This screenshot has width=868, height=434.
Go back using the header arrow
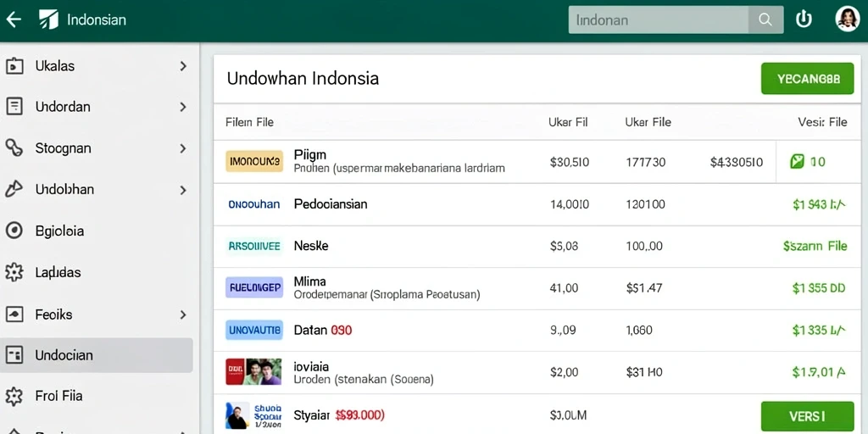coord(14,20)
